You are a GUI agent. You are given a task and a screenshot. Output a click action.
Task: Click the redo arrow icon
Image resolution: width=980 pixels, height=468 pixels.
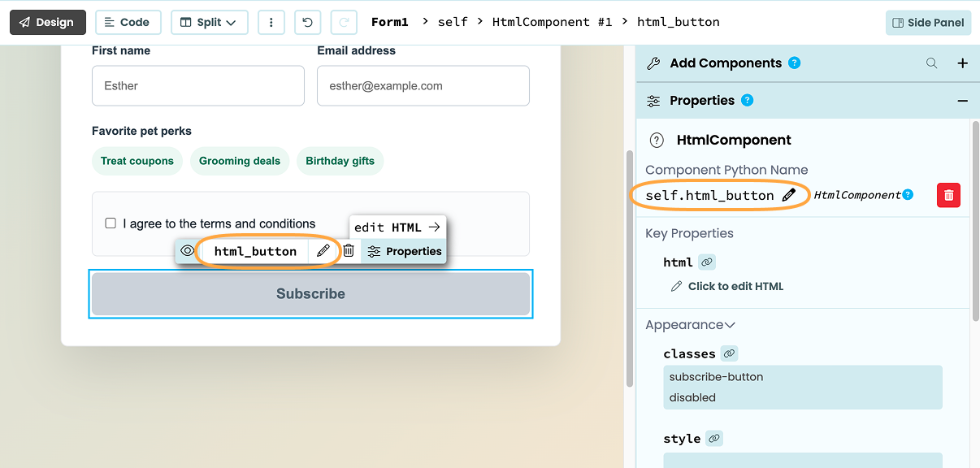click(x=344, y=22)
